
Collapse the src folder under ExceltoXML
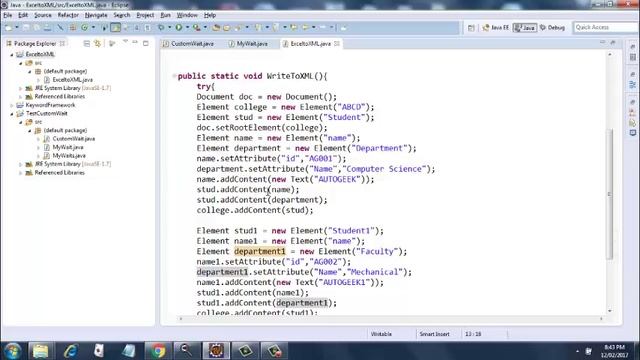click(21, 63)
